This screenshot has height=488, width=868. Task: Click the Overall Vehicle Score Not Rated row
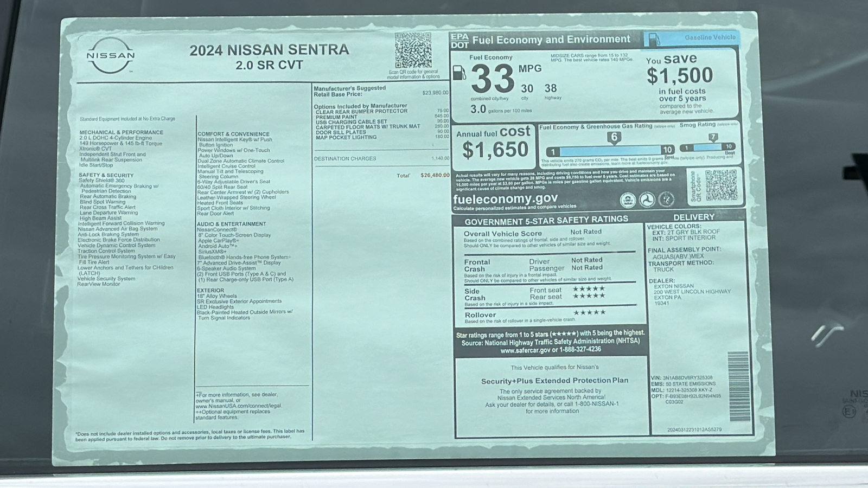coord(533,233)
